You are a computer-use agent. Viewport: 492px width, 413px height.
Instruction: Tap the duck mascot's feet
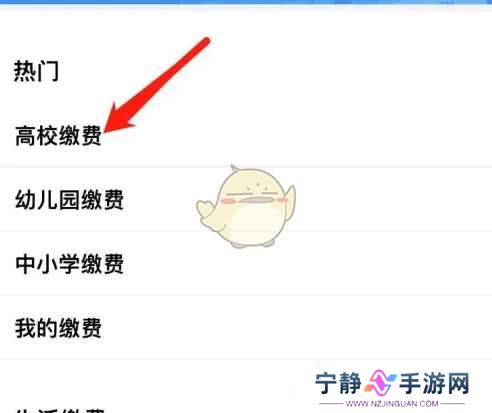coord(252,244)
